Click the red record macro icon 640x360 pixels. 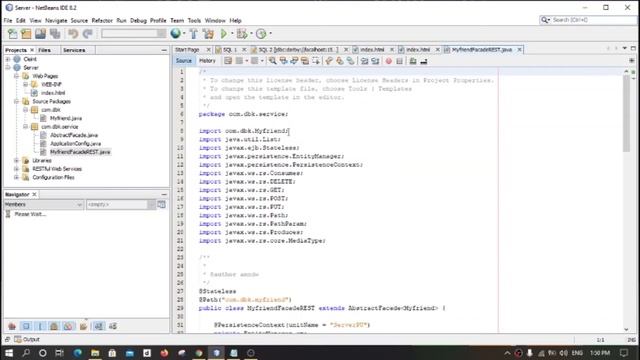point(389,61)
